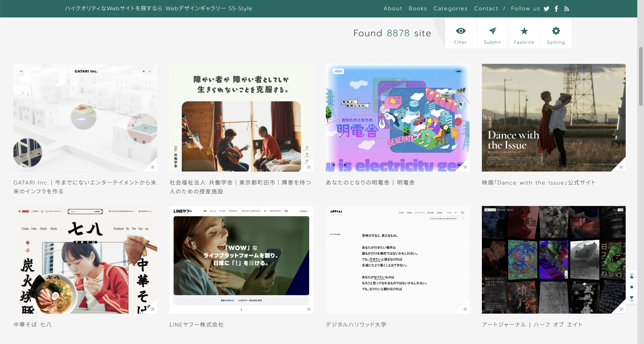Open the About menu item
644x344 pixels.
tap(393, 8)
